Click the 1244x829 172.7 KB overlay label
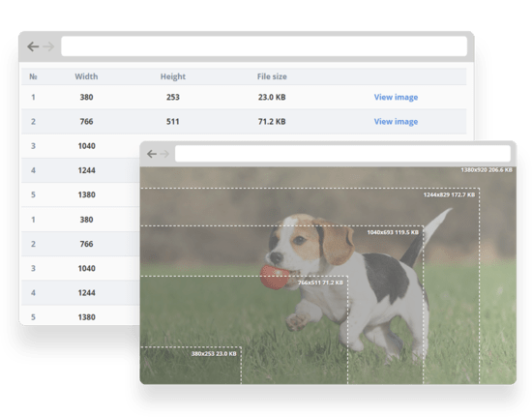This screenshot has height=417, width=532. coord(449,194)
